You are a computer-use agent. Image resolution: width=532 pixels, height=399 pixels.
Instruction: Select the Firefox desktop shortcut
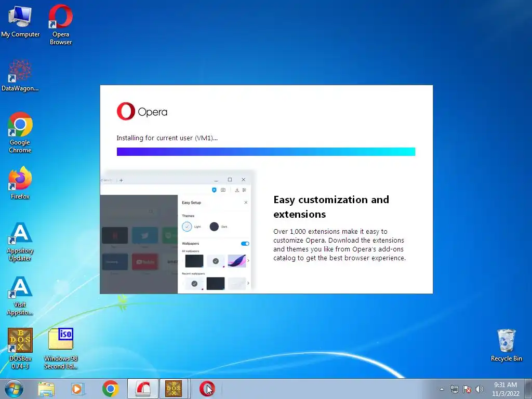coord(20,183)
